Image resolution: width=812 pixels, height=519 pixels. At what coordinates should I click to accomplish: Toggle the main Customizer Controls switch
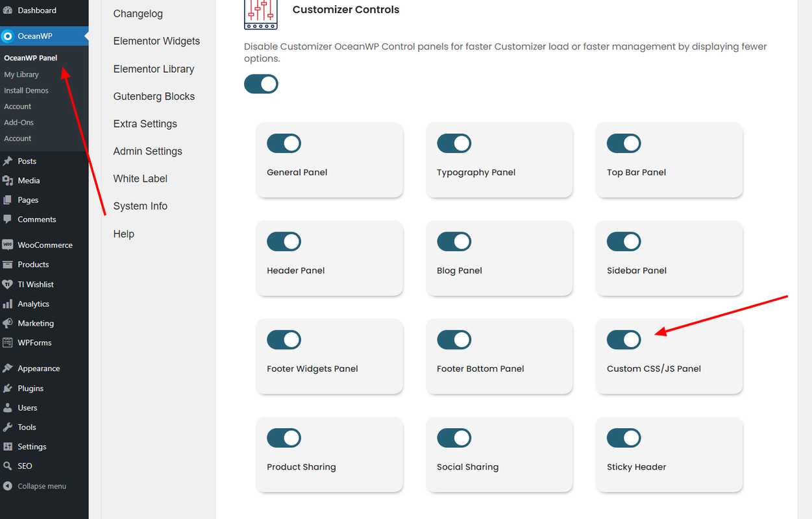click(261, 84)
